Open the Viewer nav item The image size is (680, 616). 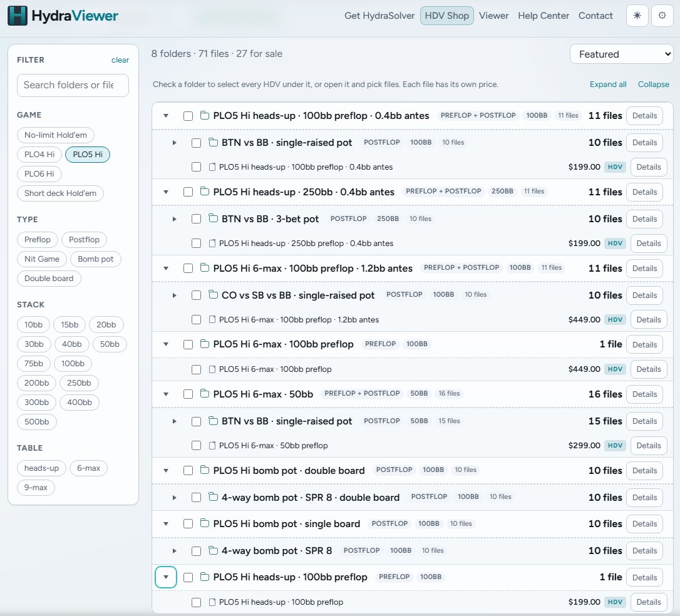point(493,16)
